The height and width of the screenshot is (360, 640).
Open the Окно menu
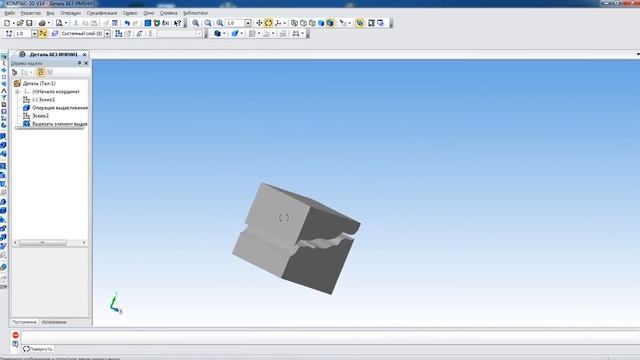149,13
